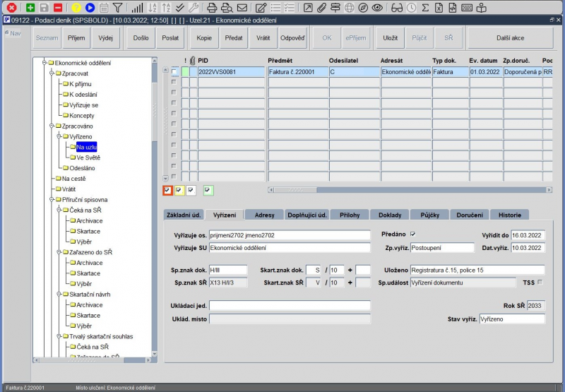Open the Doplňující úd. tab

pos(307,215)
